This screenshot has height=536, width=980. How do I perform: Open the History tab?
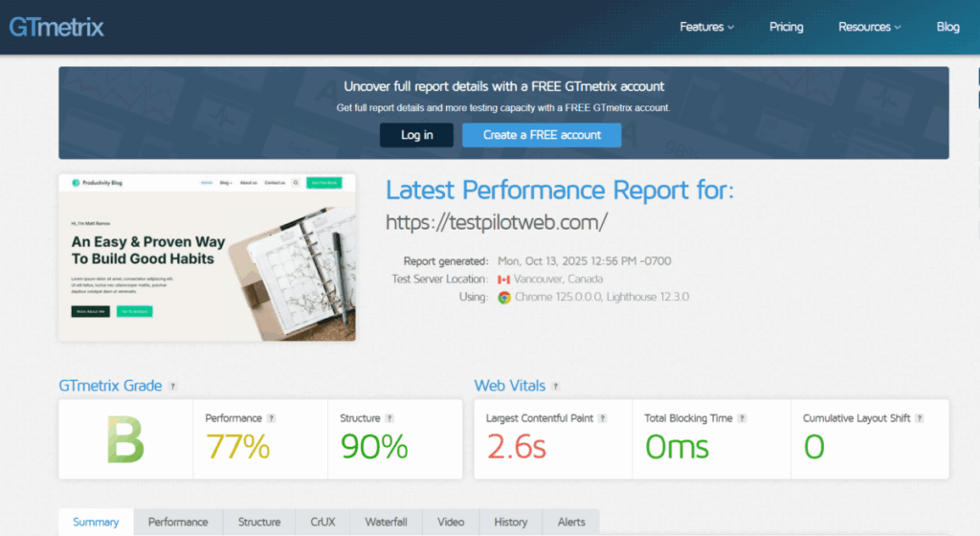point(511,523)
